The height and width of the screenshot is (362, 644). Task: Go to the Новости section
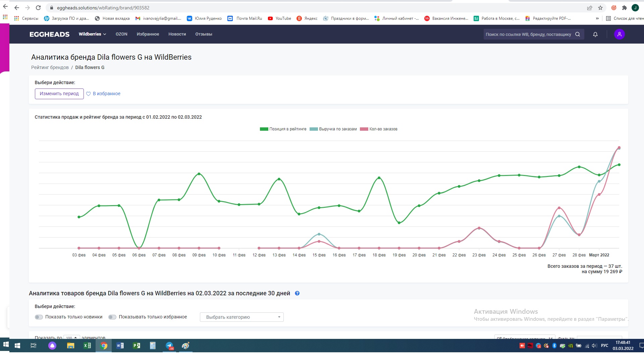coord(177,34)
